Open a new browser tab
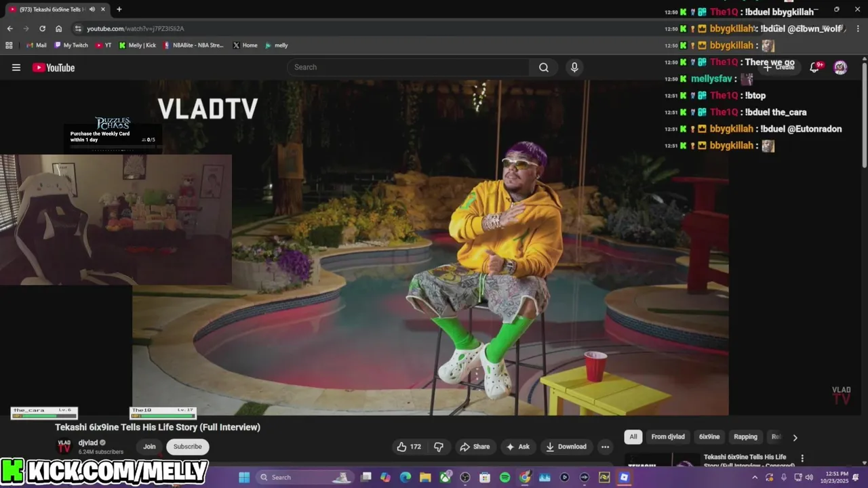 pyautogui.click(x=119, y=9)
